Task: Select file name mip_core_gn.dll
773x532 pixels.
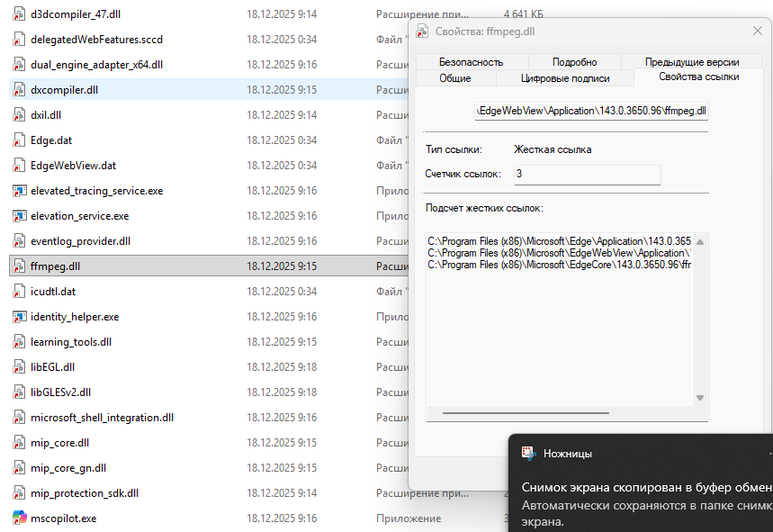Action: point(68,468)
